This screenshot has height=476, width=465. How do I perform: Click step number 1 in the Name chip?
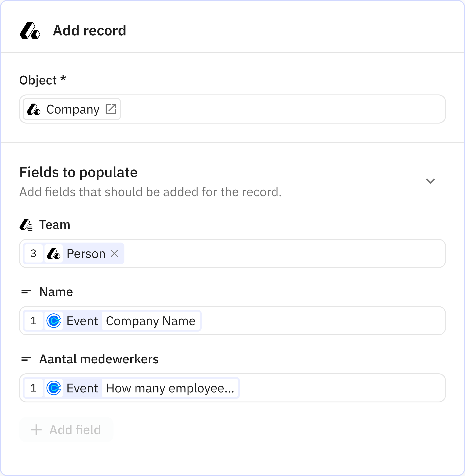[33, 321]
